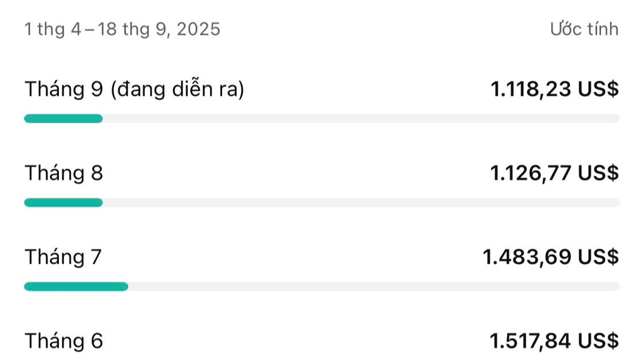Viewport: 644px width, 364px height.
Task: Click teal filled part of Tháng 9 bar
Action: 63,119
